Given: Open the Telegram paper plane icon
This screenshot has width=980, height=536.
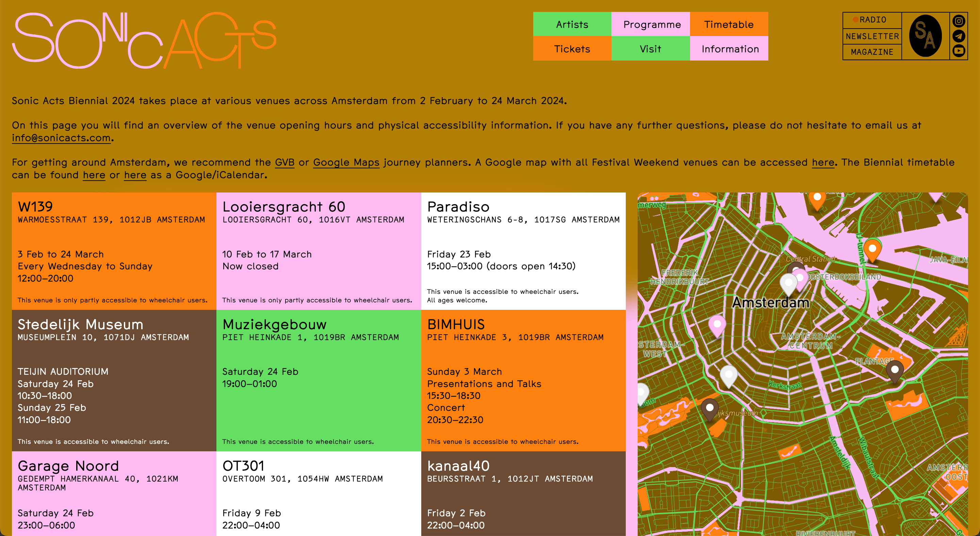Looking at the screenshot, I should point(958,36).
